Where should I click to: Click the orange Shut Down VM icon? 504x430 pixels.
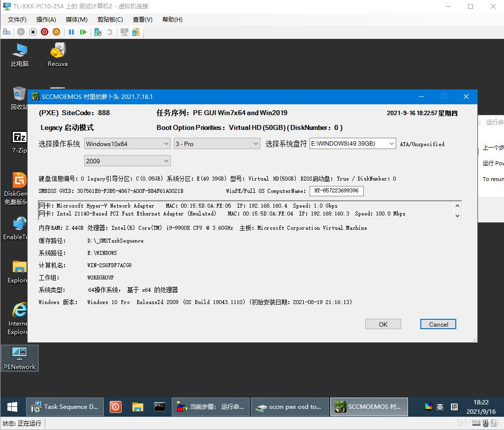[56, 31]
